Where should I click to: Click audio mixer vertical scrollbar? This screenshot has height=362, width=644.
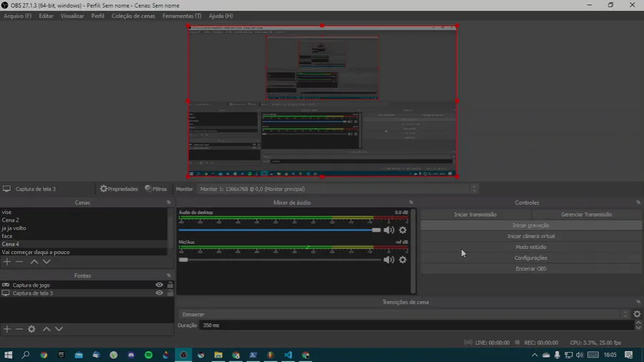pyautogui.click(x=413, y=251)
